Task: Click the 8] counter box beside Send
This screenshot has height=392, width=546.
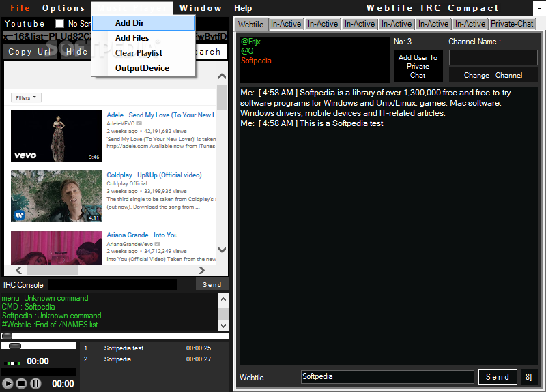Action: point(528,377)
